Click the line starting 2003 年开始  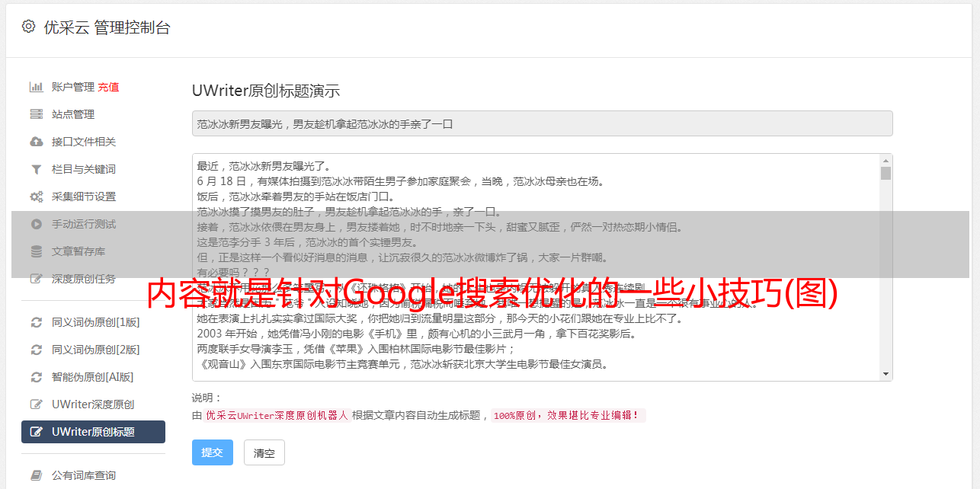[416, 334]
